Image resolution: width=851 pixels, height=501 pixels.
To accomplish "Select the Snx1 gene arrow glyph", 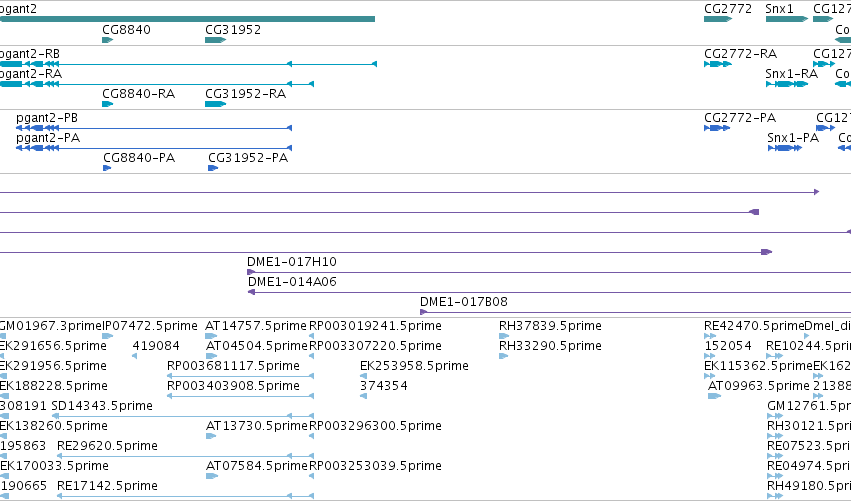I will click(787, 19).
